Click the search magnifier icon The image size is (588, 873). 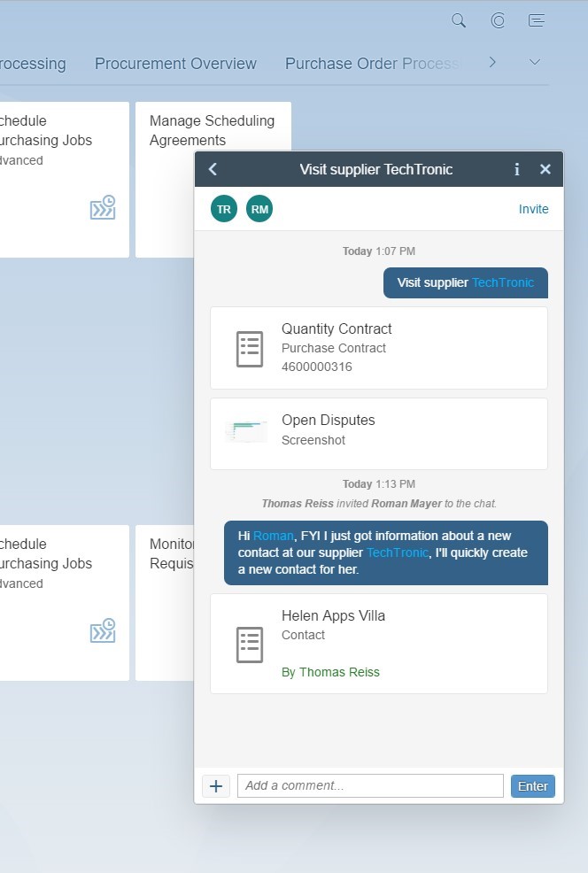pos(459,20)
